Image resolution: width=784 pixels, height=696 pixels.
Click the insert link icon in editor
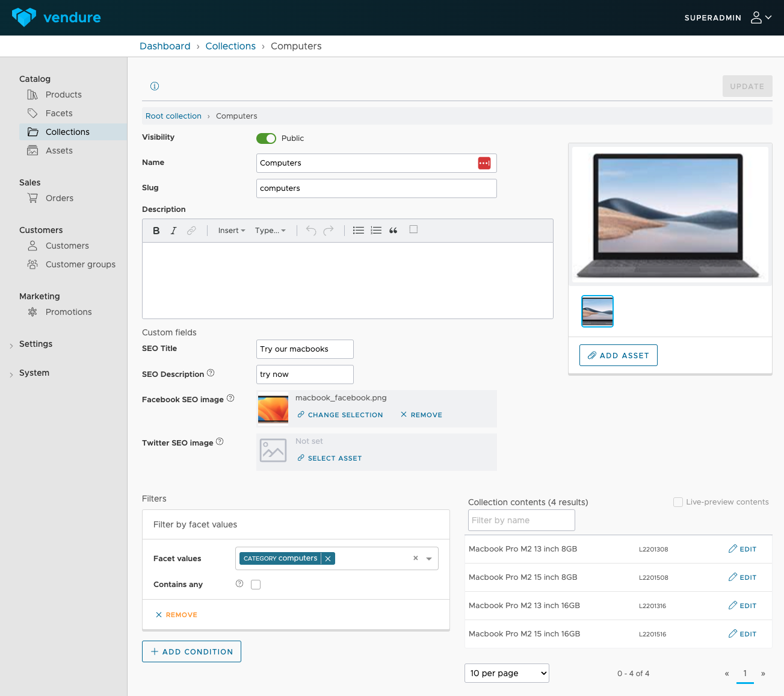click(191, 231)
